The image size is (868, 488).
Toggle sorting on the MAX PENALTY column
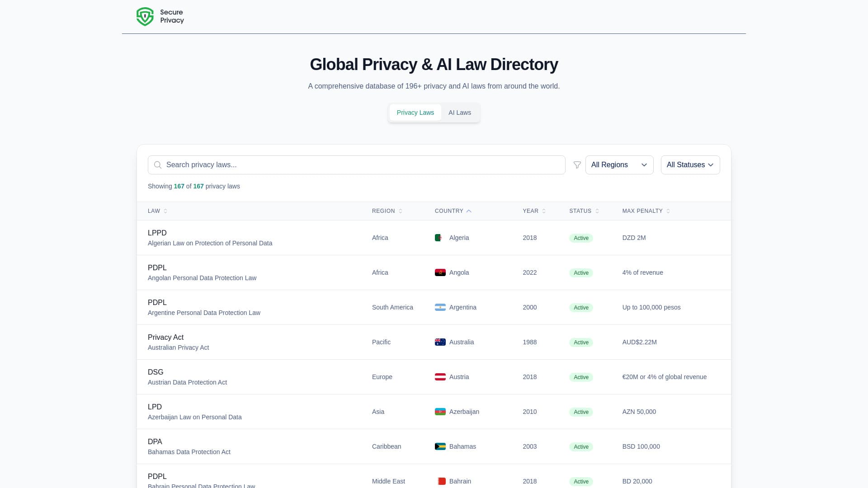tap(646, 211)
